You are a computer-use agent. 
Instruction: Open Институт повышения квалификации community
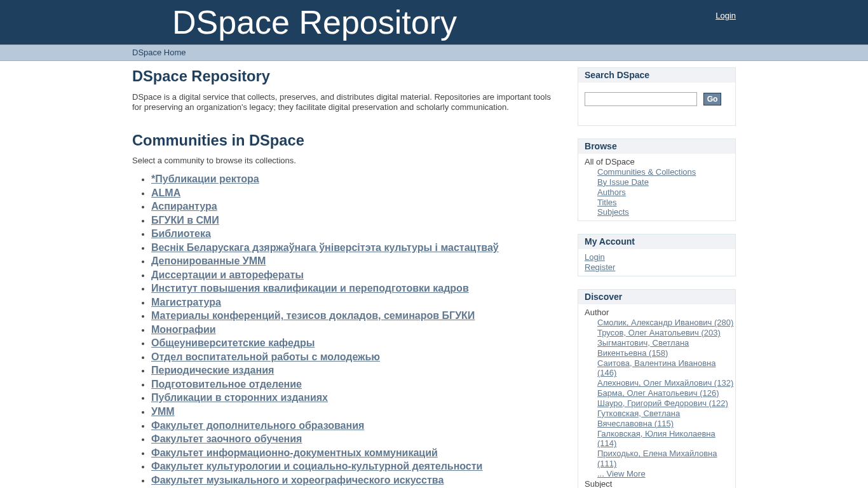tap(310, 288)
